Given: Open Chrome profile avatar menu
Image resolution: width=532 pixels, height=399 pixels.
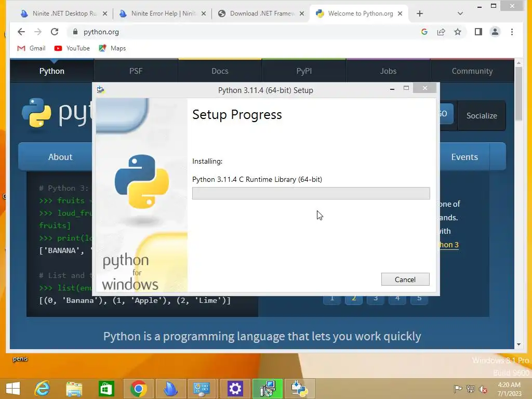Looking at the screenshot, I should click(x=495, y=32).
